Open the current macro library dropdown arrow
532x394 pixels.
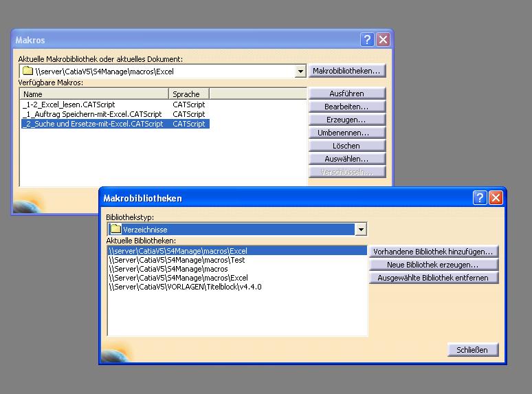coord(300,72)
